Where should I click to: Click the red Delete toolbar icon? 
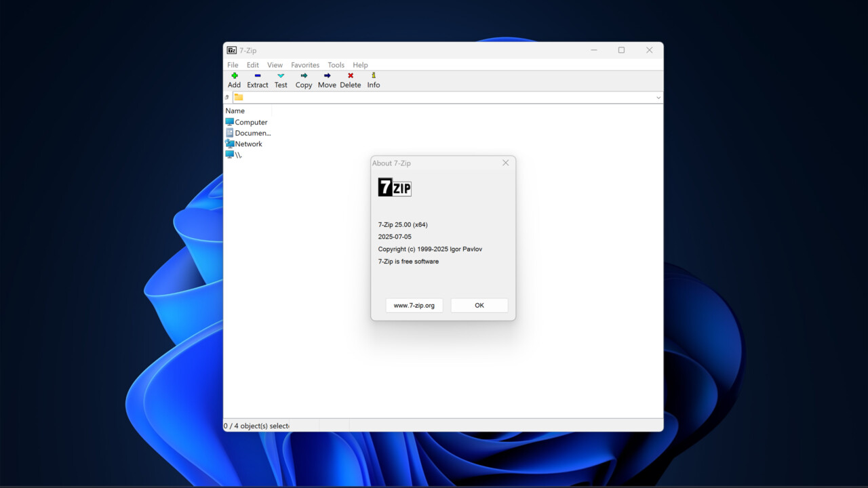pos(351,76)
